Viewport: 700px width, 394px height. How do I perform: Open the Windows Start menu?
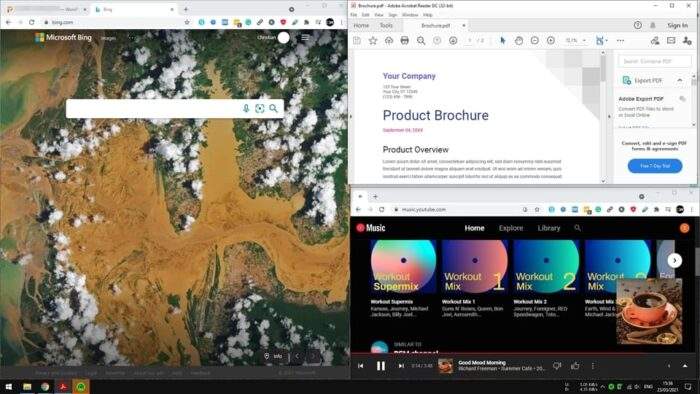coord(8,386)
